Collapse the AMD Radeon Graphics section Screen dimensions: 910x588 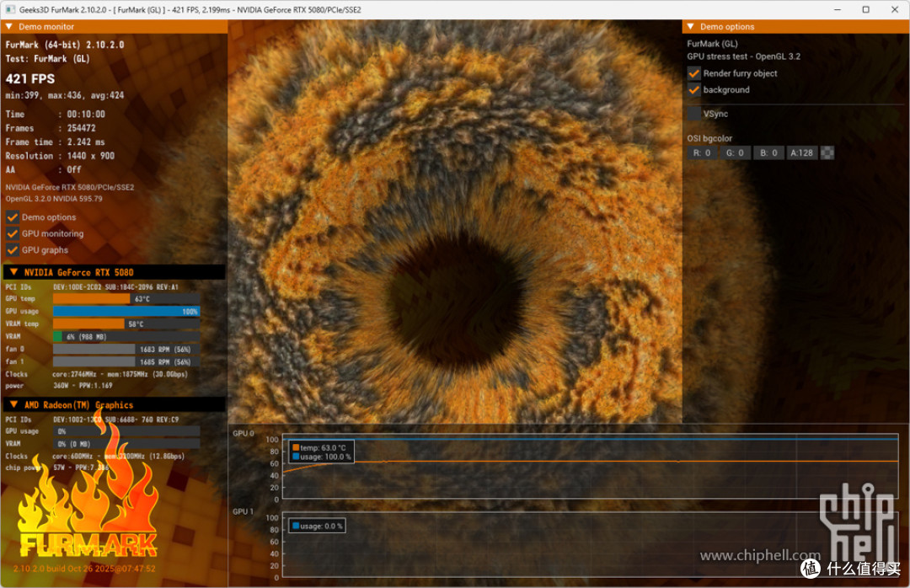coord(14,404)
